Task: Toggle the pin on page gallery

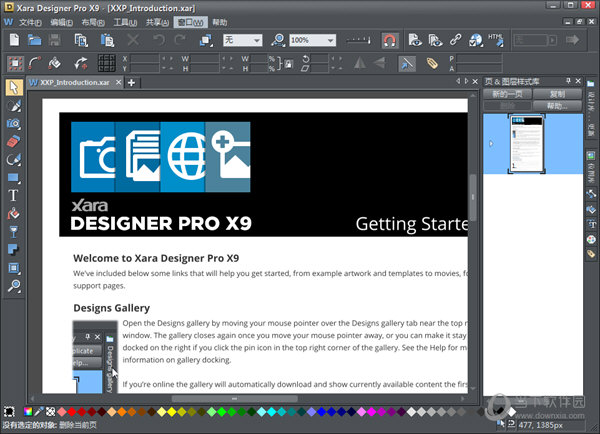Action: (x=568, y=81)
